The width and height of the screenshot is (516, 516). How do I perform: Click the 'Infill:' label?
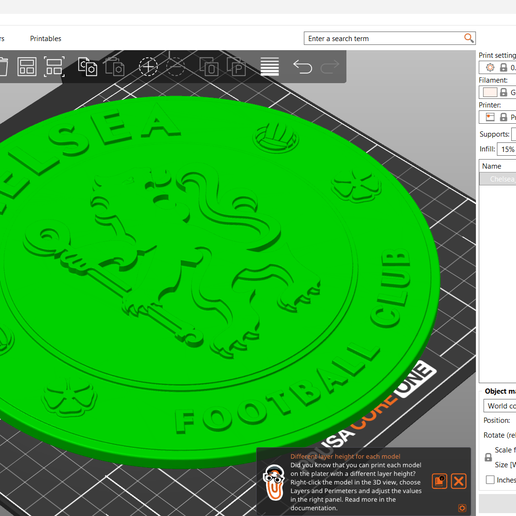point(487,149)
